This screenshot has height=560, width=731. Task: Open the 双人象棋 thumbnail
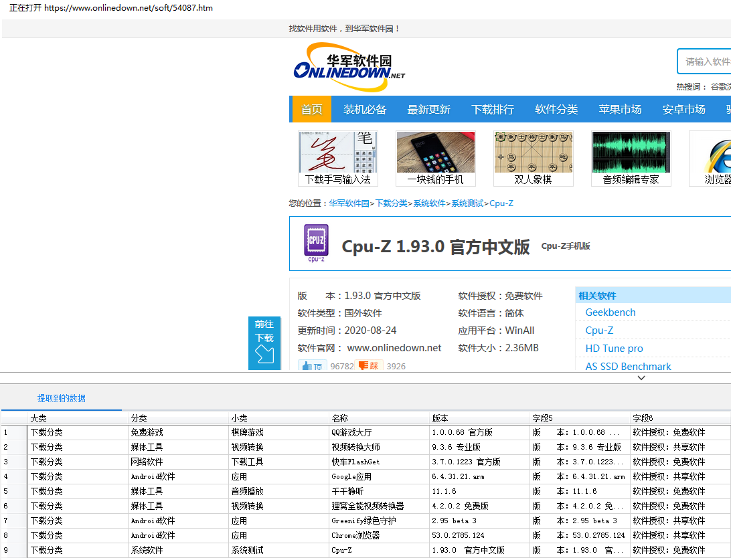tap(534, 159)
